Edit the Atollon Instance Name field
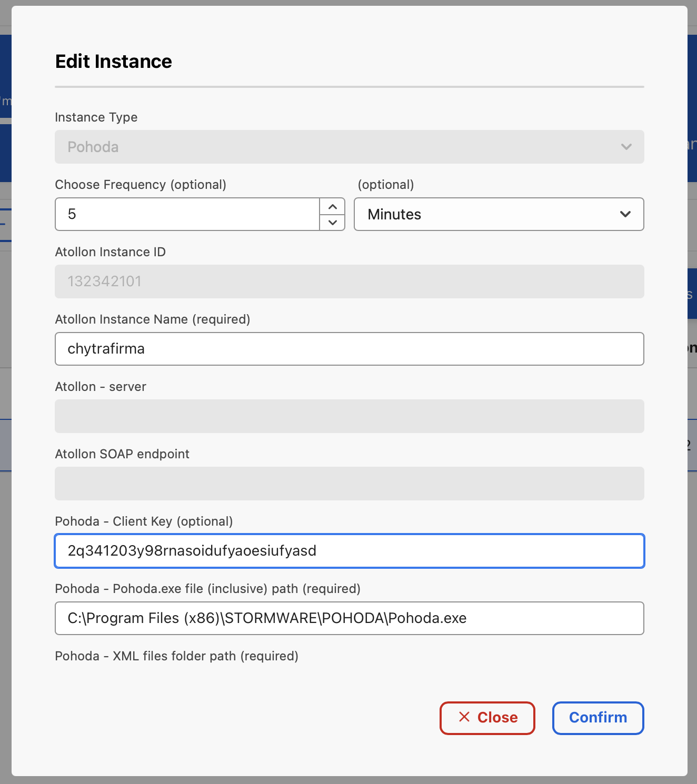The height and width of the screenshot is (784, 697). tap(349, 349)
